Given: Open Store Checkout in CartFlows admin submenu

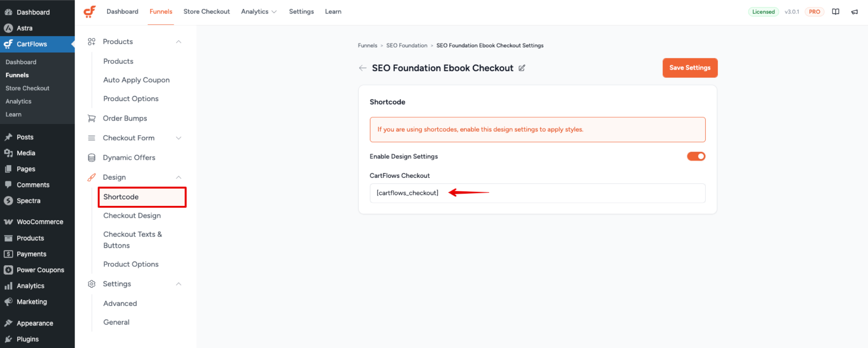Looking at the screenshot, I should [28, 88].
